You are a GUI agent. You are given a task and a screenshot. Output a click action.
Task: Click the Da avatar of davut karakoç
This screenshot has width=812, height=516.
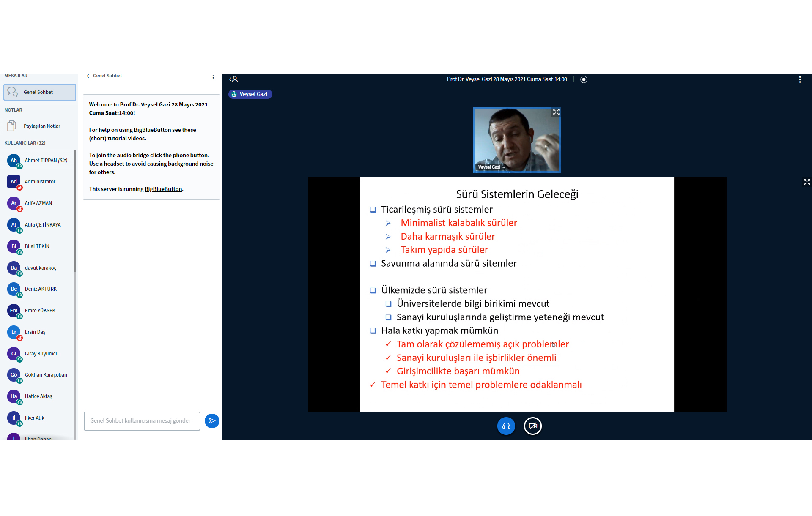coord(14,268)
